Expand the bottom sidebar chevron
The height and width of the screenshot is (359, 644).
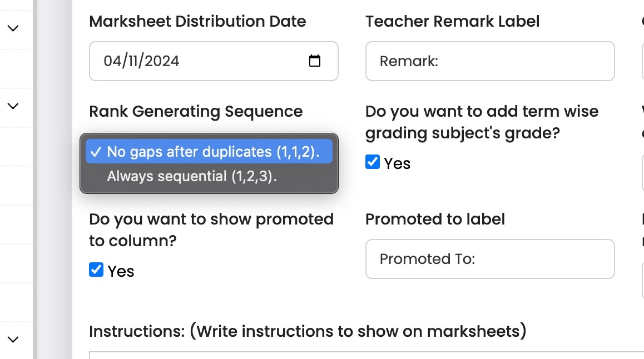13,340
